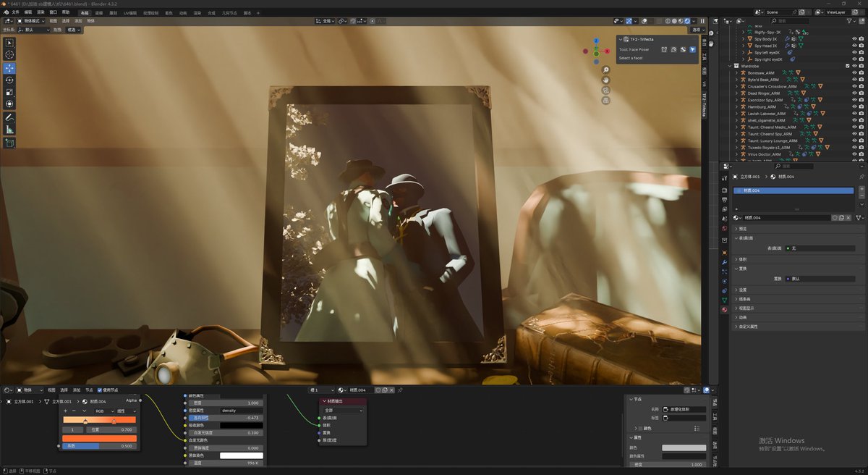Screen dimensions: 868x475
Task: Switch to Animation workspace tab
Action: (x=183, y=12)
